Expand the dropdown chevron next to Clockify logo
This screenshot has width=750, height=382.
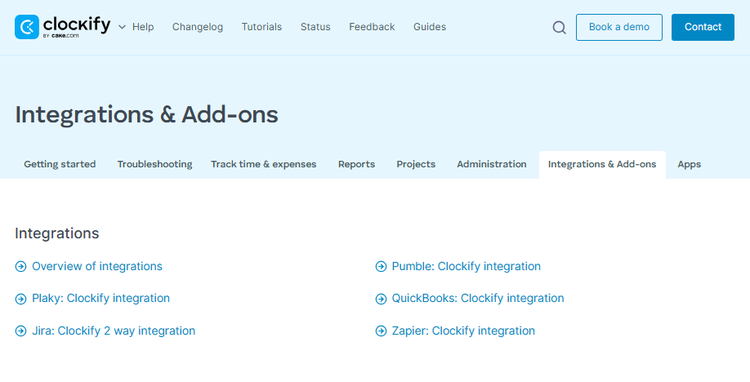122,27
